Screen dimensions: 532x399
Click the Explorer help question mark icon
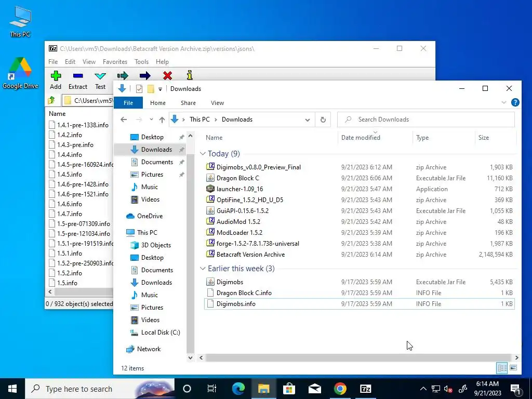515,102
